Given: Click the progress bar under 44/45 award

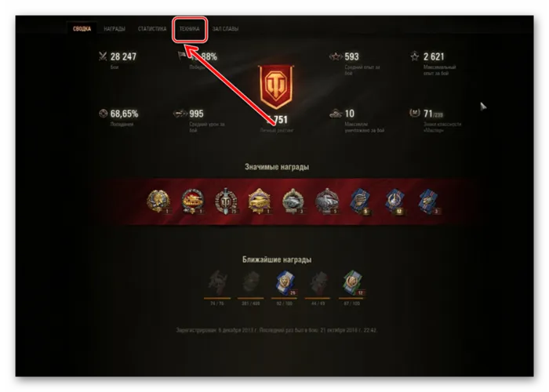Looking at the screenshot, I should click(x=318, y=298).
